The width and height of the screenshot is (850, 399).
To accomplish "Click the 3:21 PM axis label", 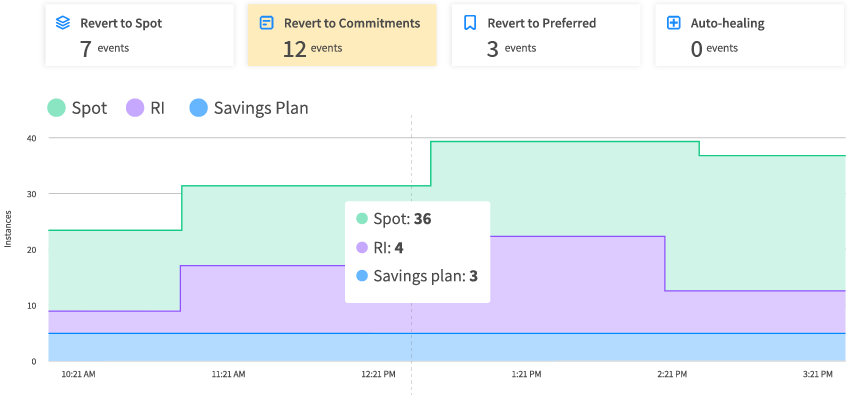I will [x=817, y=374].
